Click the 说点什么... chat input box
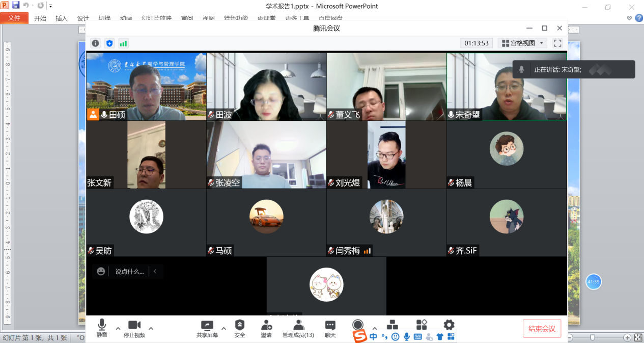The height and width of the screenshot is (343, 644). coord(129,272)
